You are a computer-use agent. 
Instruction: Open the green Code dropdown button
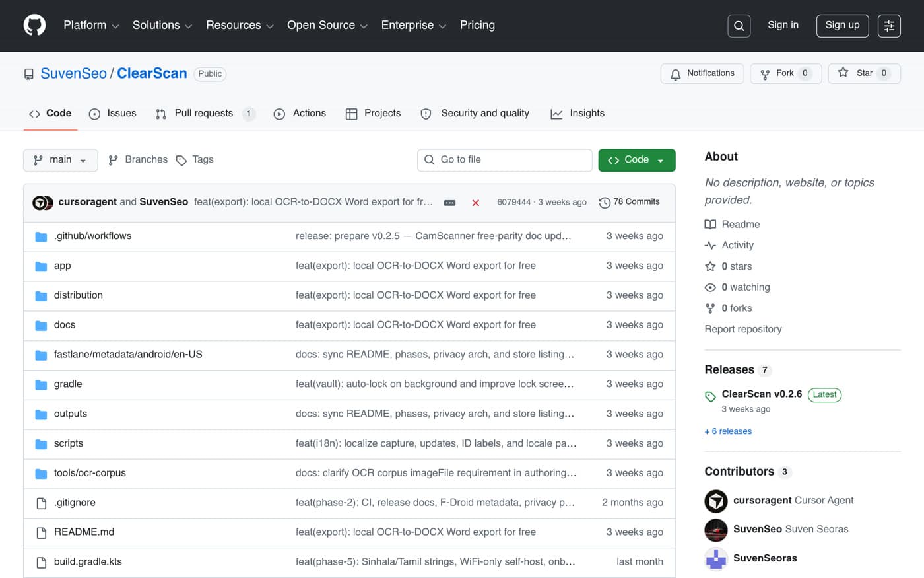click(637, 160)
